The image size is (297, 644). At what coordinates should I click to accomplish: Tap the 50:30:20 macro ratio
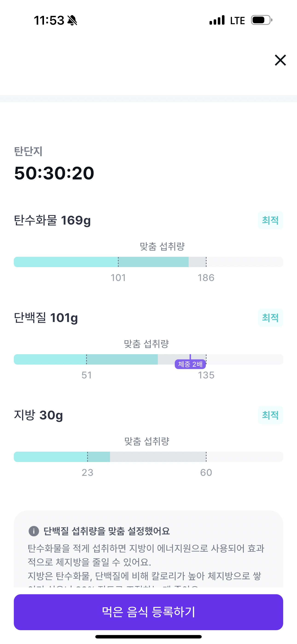54,173
